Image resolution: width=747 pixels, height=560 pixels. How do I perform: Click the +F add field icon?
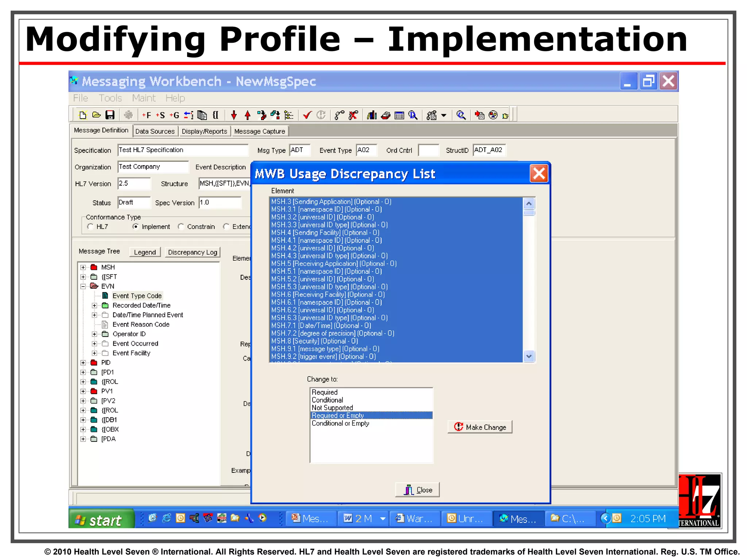[147, 115]
